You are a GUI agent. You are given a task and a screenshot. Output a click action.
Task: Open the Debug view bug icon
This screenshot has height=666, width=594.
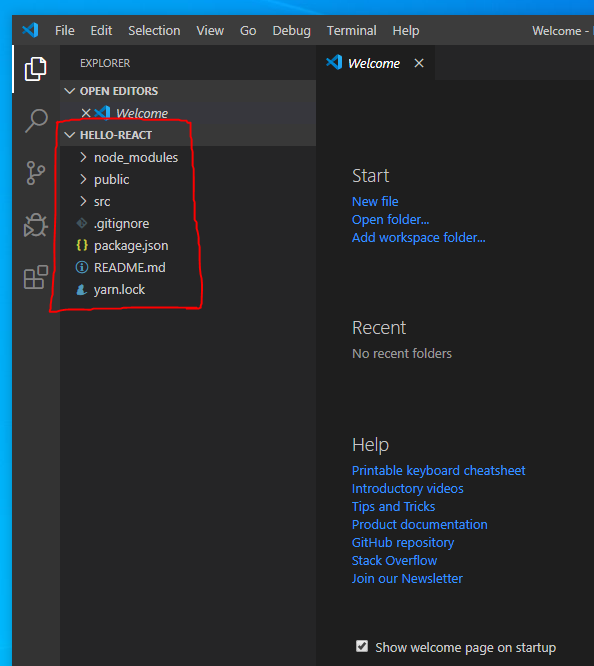click(x=36, y=225)
